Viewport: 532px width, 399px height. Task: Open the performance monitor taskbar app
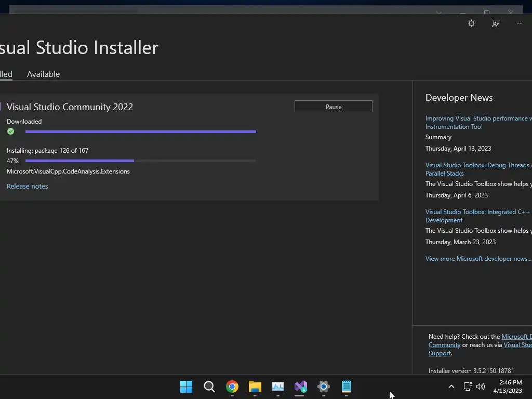pyautogui.click(x=278, y=387)
